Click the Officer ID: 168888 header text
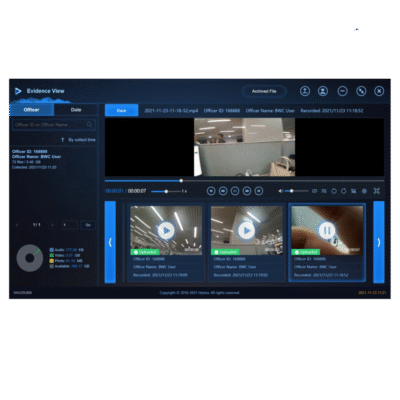This screenshot has height=400, width=400. [222, 111]
